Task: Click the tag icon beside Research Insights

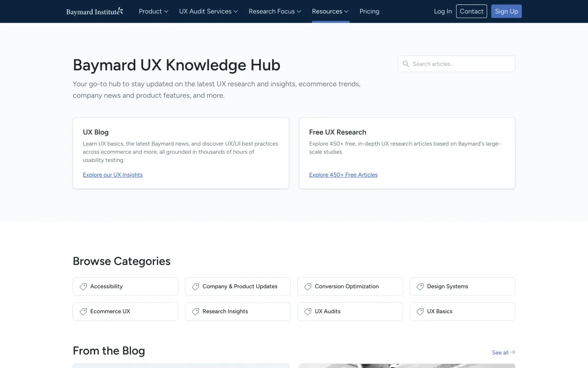Action: click(x=196, y=312)
